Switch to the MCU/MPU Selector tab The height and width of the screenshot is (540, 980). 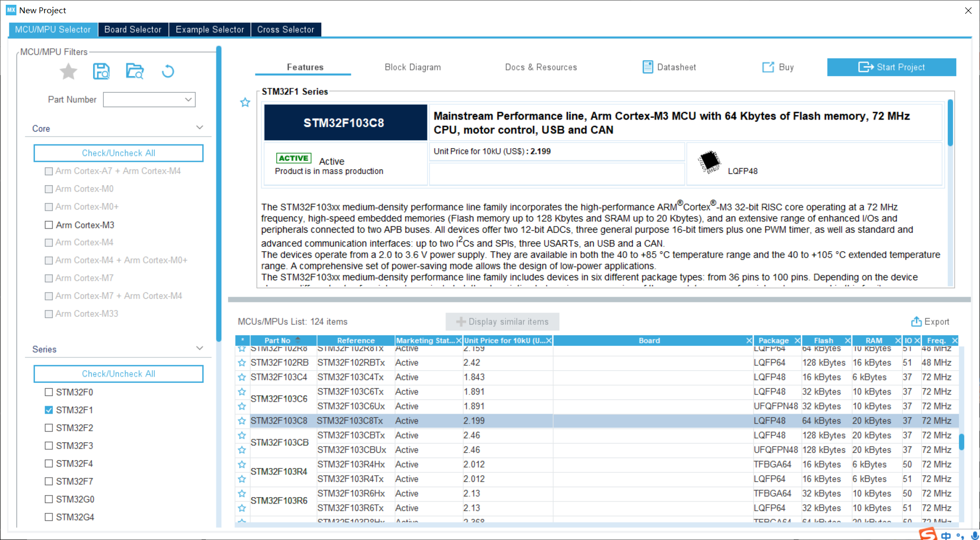pyautogui.click(x=53, y=30)
